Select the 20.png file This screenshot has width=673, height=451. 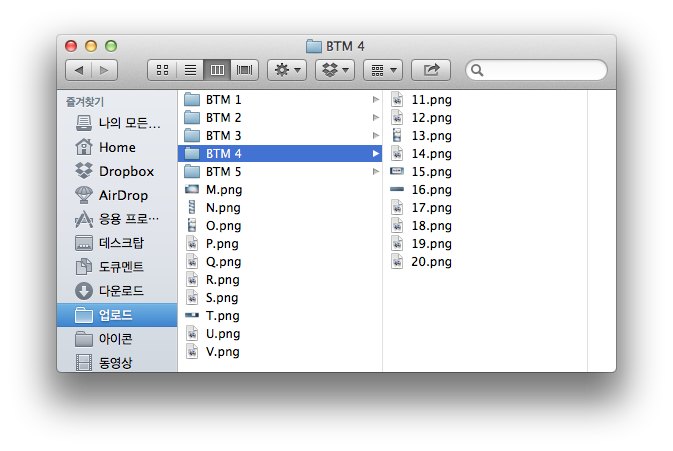point(485,262)
